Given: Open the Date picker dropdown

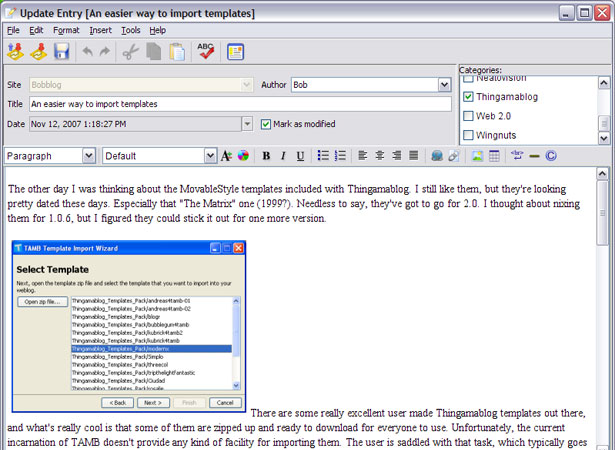Looking at the screenshot, I should coord(247,124).
